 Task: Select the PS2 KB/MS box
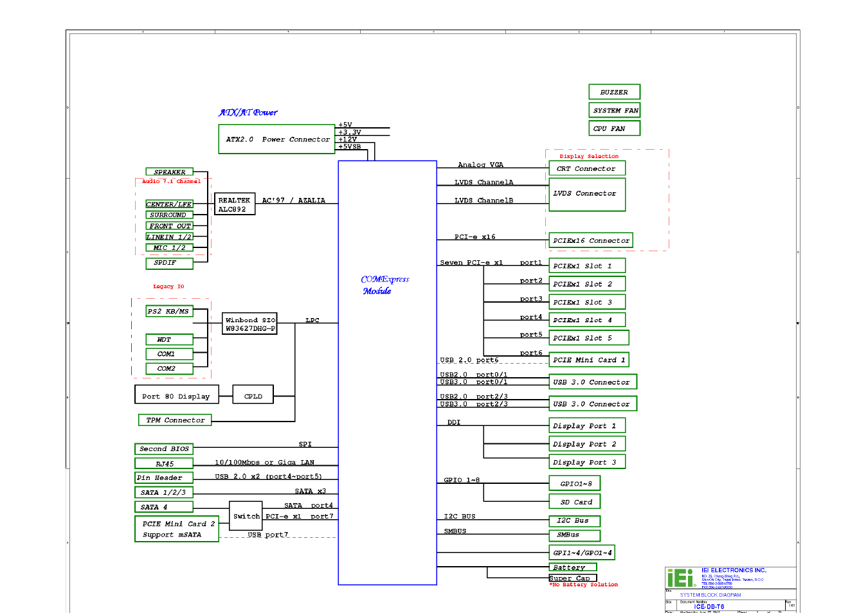[169, 311]
